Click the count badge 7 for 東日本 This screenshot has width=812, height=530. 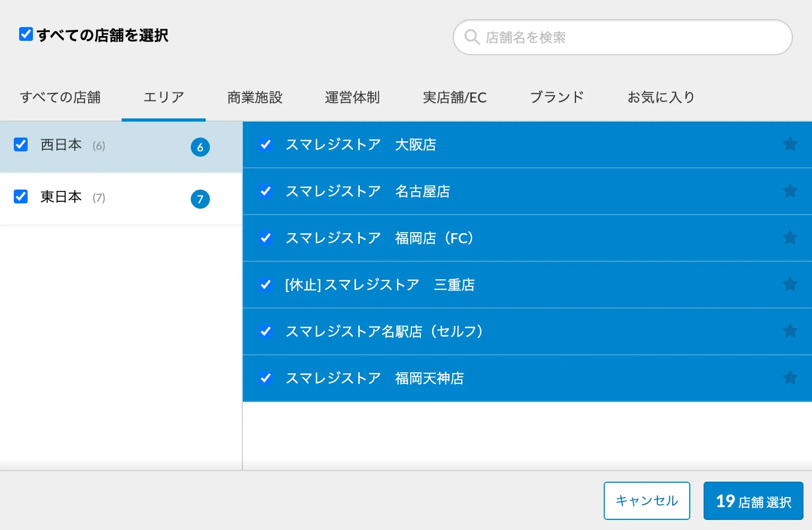(200, 199)
